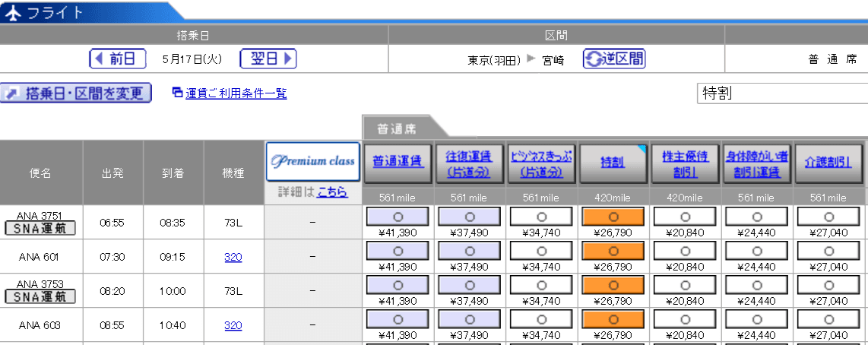Select 特割 ¥26,790 for ANA 601
This screenshot has height=345, width=868.
pyautogui.click(x=613, y=252)
